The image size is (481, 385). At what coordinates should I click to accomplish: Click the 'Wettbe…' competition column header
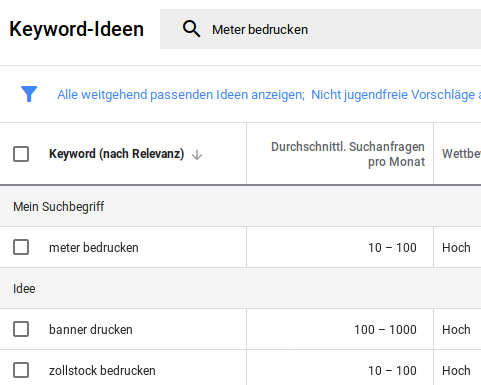461,154
